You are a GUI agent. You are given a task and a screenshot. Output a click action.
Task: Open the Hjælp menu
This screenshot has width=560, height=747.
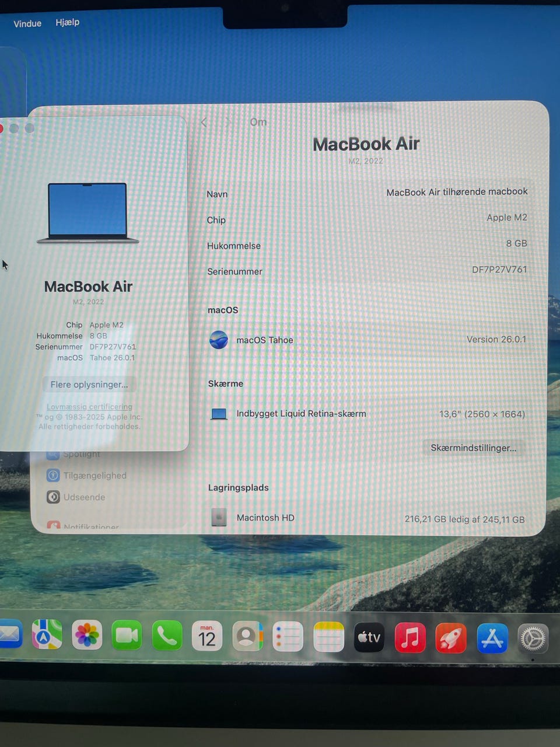click(68, 22)
